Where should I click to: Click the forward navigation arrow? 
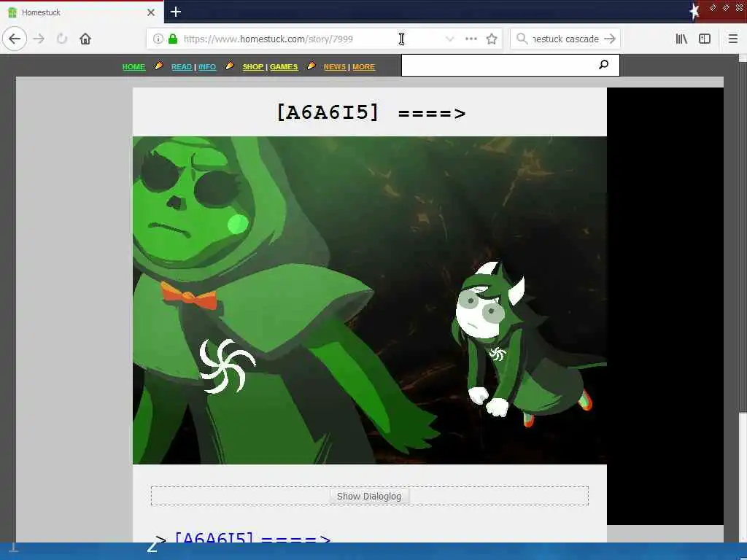click(x=39, y=39)
